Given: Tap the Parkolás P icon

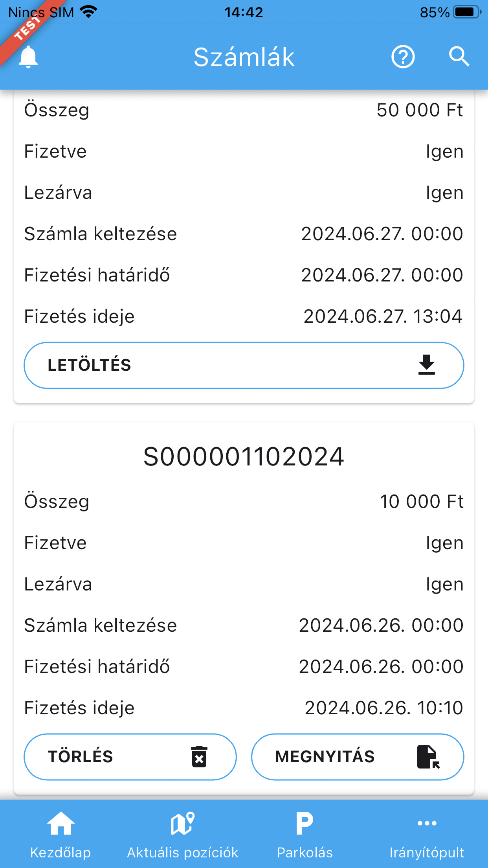Looking at the screenshot, I should pos(305,824).
